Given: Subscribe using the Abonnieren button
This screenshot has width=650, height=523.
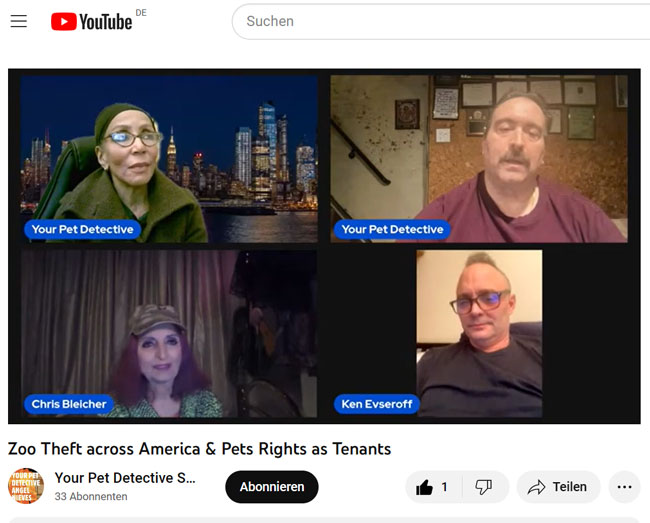Looking at the screenshot, I should coord(271,487).
